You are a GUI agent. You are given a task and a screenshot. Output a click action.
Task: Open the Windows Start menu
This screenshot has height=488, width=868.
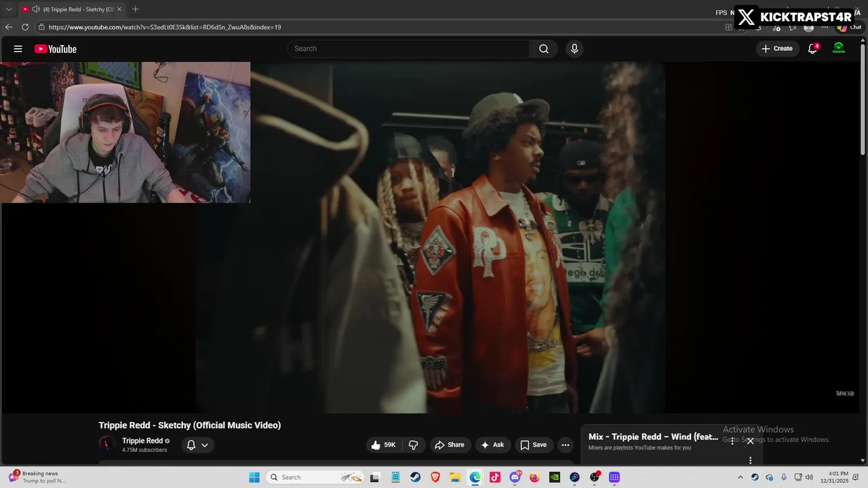(x=254, y=477)
